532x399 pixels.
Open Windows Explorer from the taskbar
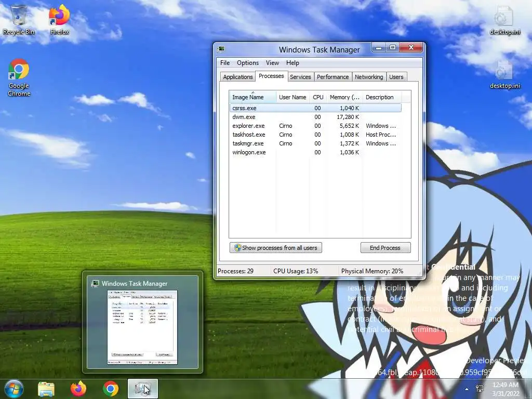tap(46, 389)
